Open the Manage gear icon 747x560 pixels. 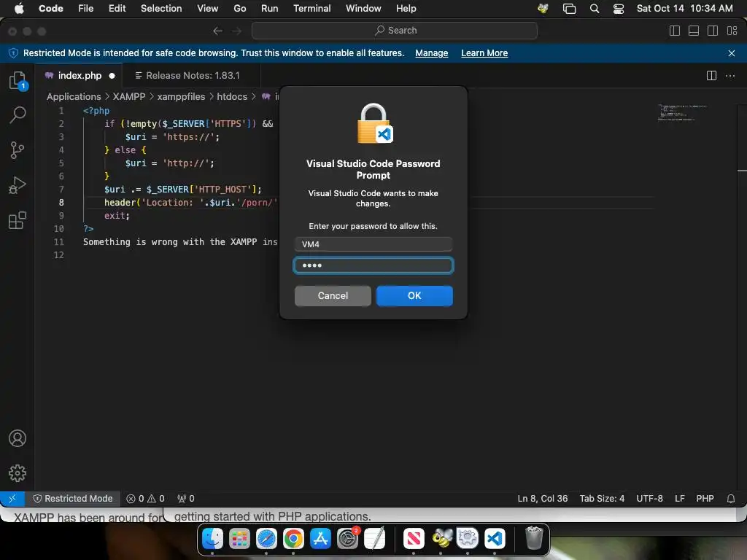pyautogui.click(x=18, y=473)
